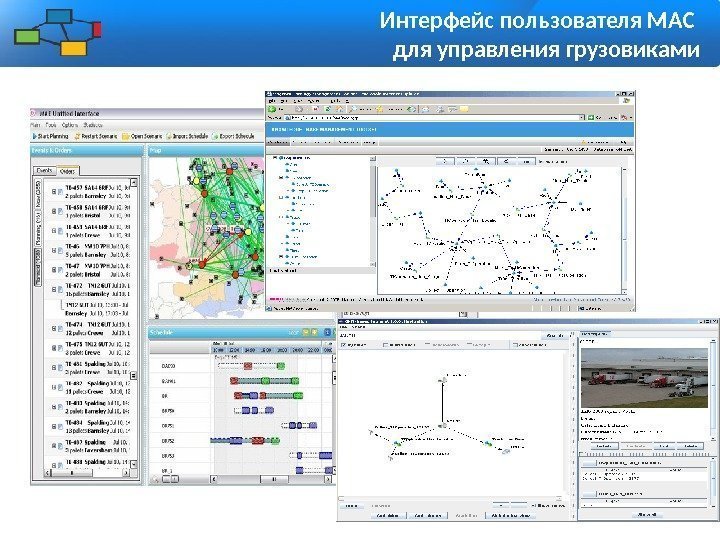Click the document icon of order TE-487

pos(60,446)
